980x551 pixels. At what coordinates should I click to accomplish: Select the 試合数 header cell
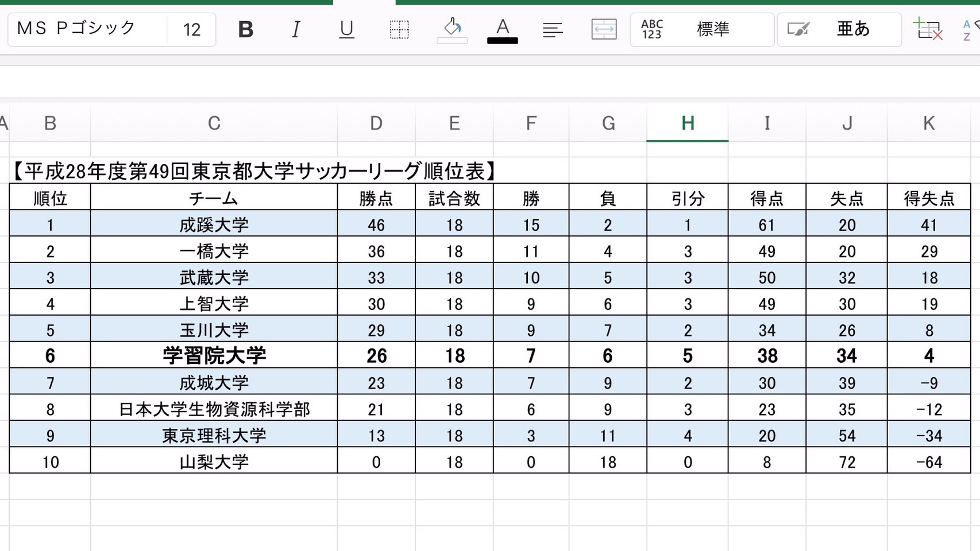tap(454, 197)
